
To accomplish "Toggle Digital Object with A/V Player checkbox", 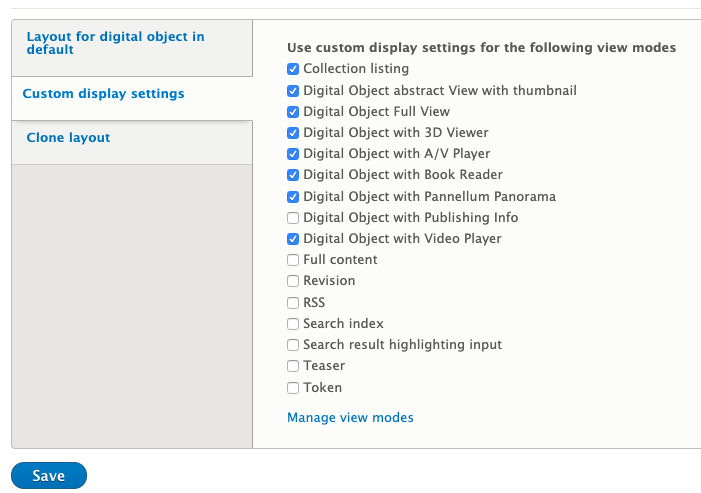I will point(293,154).
